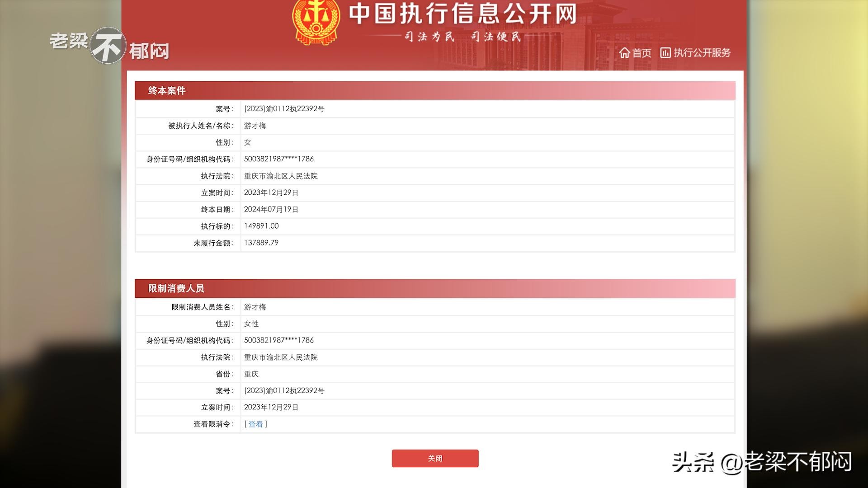Click the 未履行金额 value 137889.79
The width and height of the screenshot is (868, 488).
(261, 243)
